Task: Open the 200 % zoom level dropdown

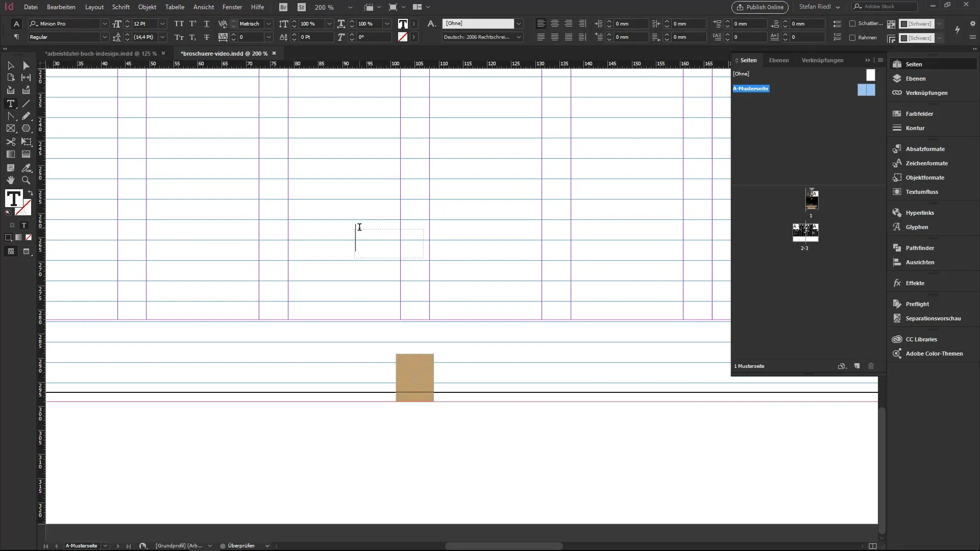Action: point(350,7)
